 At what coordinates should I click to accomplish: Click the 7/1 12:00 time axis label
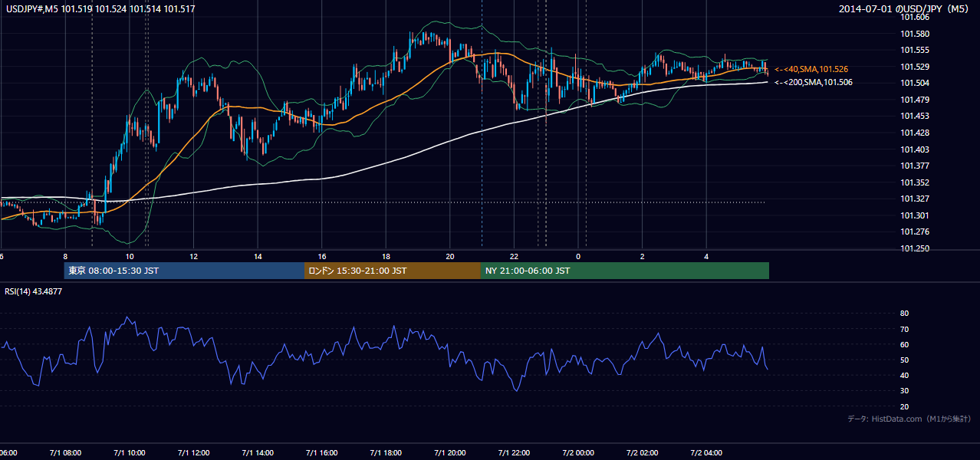pos(193,453)
